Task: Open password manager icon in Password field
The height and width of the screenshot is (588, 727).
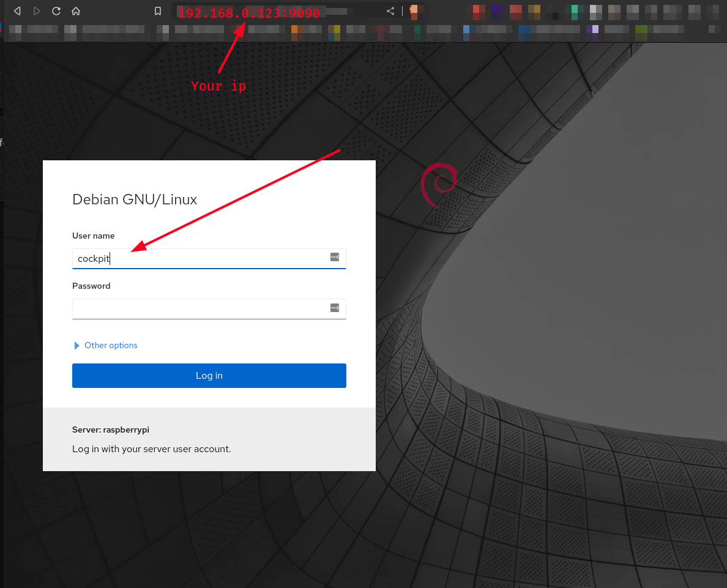Action: [335, 308]
